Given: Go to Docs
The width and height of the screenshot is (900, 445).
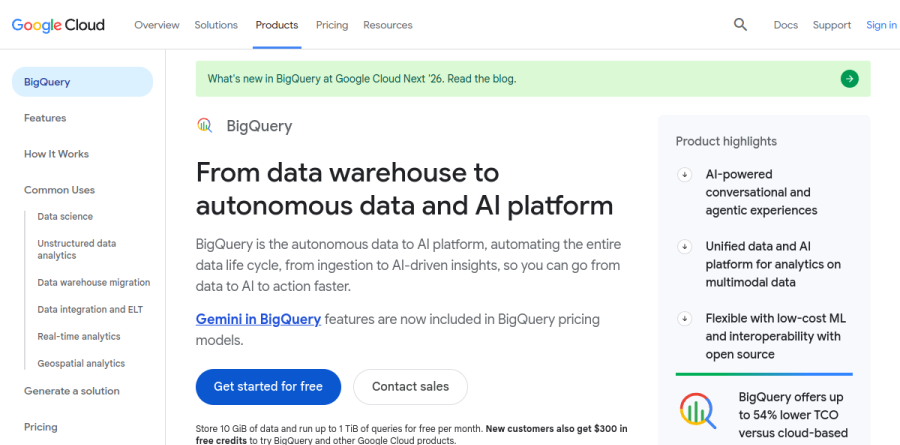Looking at the screenshot, I should 786,25.
